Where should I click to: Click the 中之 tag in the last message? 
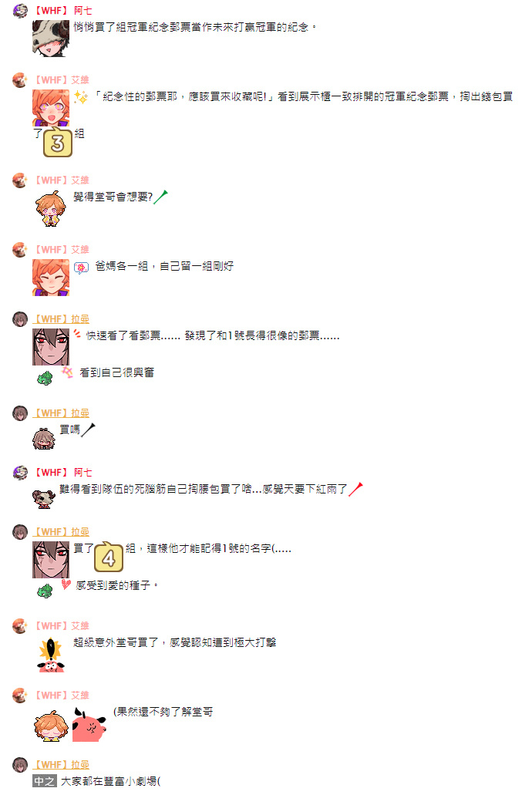coord(45,781)
